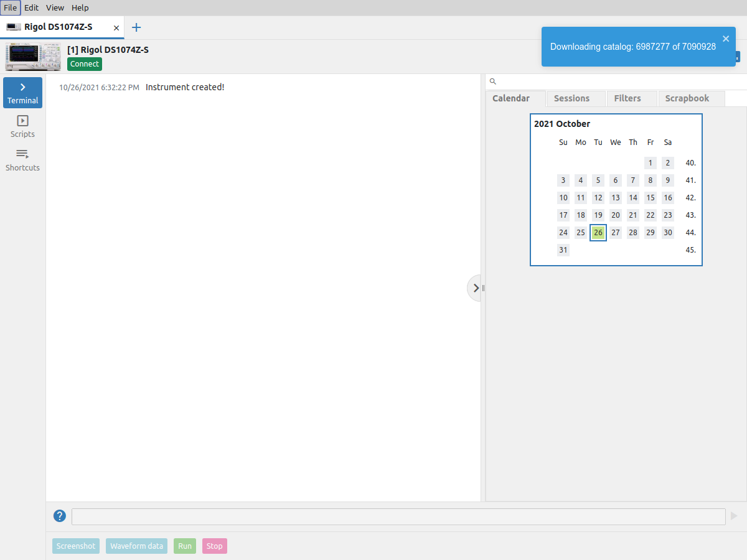The width and height of the screenshot is (747, 560).
Task: Switch to the Scrapbook tab
Action: point(692,98)
